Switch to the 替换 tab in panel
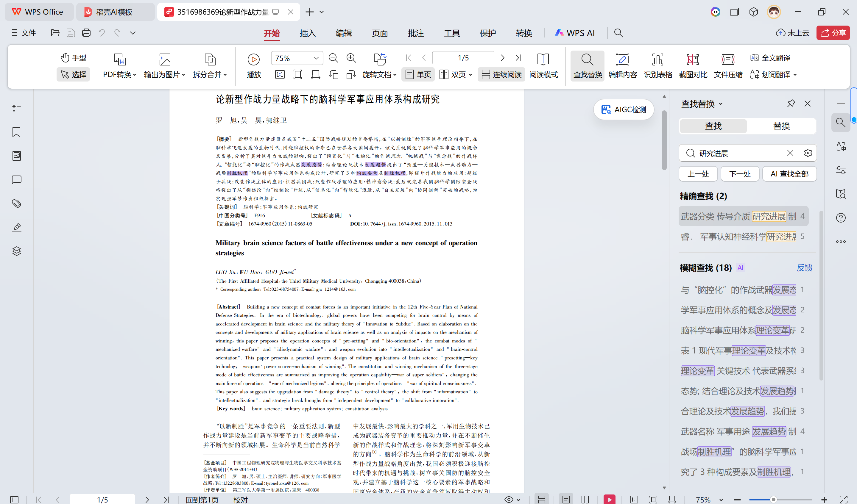This screenshot has width=857, height=504. [781, 126]
